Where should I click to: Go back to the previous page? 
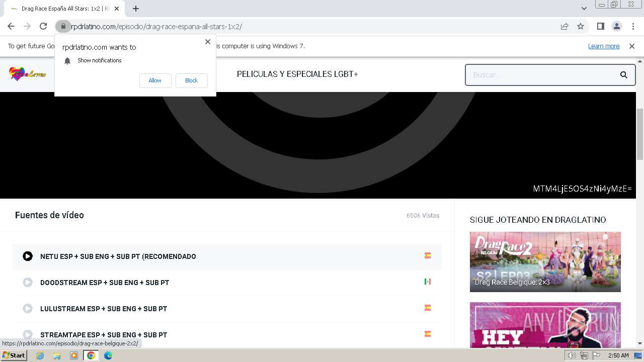click(11, 26)
